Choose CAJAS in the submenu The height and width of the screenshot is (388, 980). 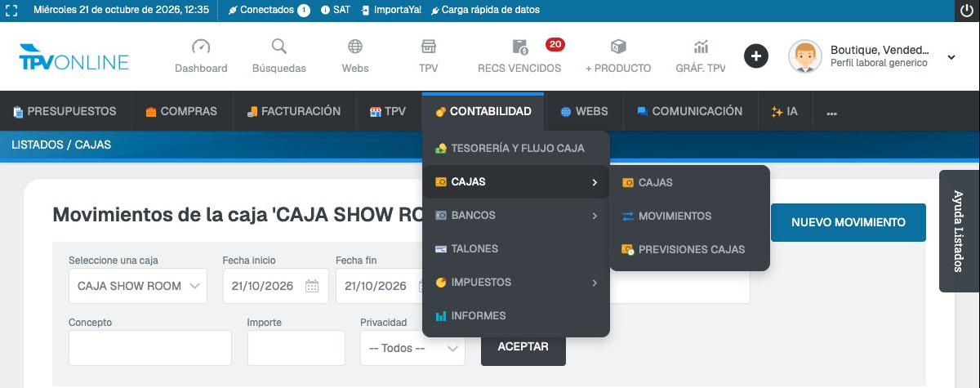click(689, 183)
